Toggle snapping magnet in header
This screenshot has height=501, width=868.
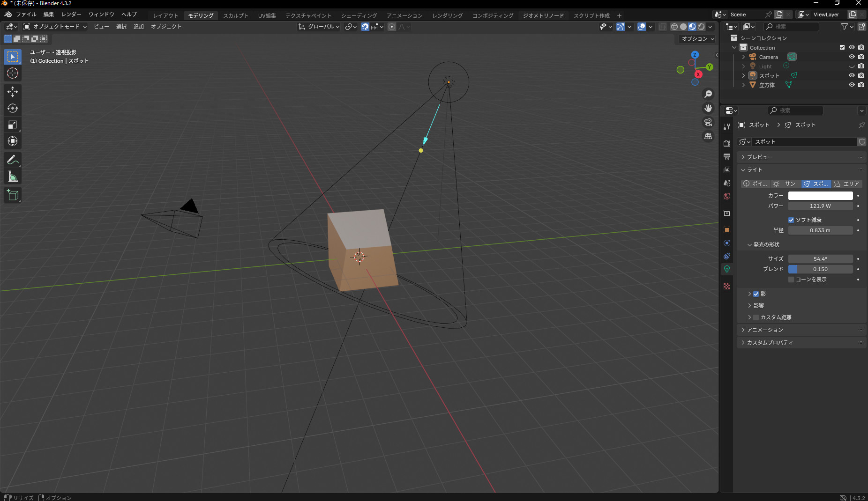coord(365,27)
